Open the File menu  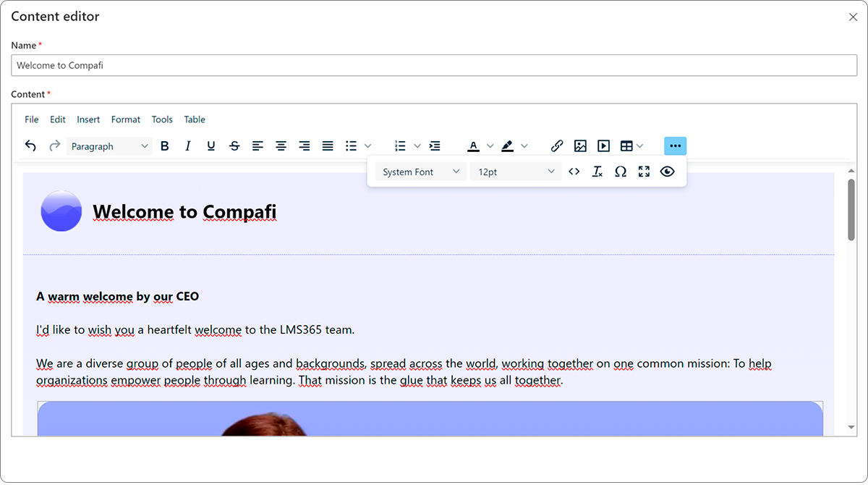32,119
